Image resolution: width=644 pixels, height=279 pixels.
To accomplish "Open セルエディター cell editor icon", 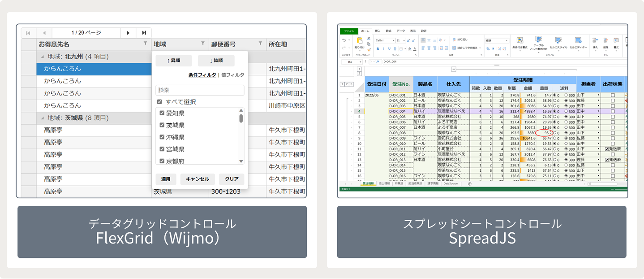I will coord(578,40).
